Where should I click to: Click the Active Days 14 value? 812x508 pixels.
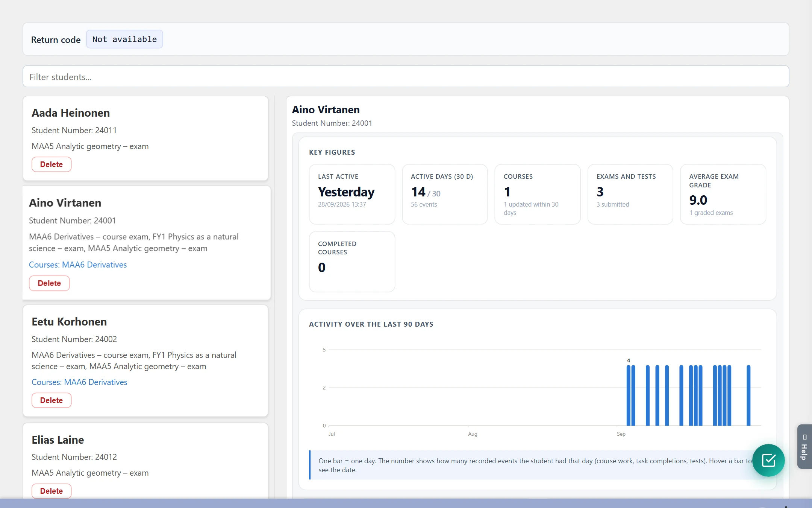tap(418, 192)
